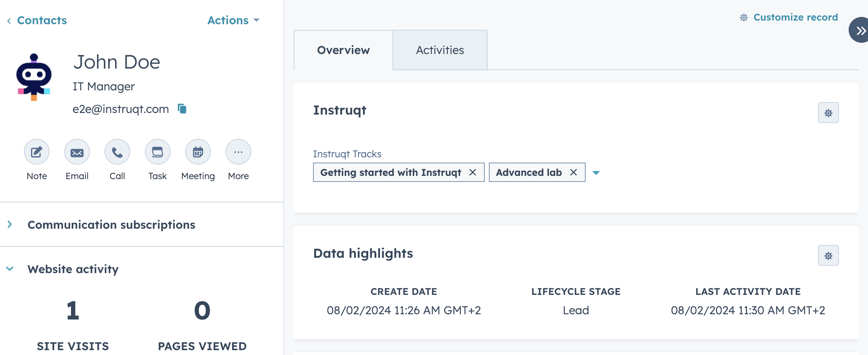Collapse the right sidebar with double-chevron button
Viewport: 868px width, 355px height.
[x=860, y=30]
